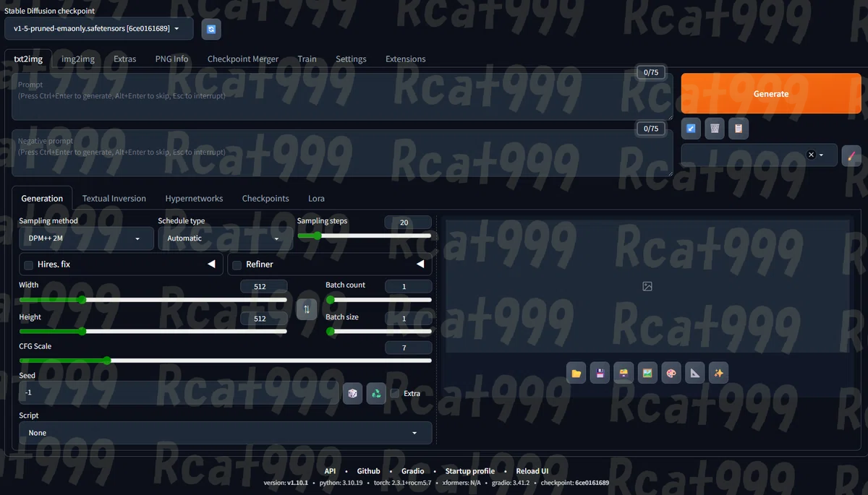Refresh the checkpoint list icon
The height and width of the screenshot is (495, 868).
click(x=211, y=29)
